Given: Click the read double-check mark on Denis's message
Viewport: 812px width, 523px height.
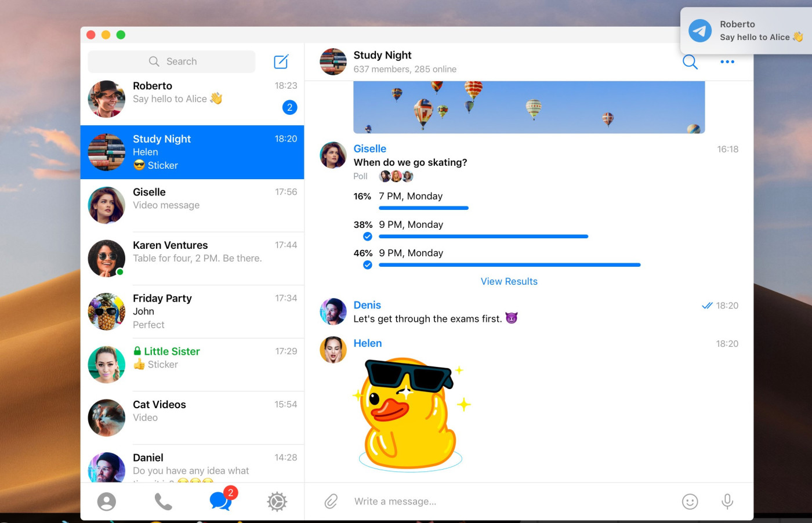Looking at the screenshot, I should 707,306.
